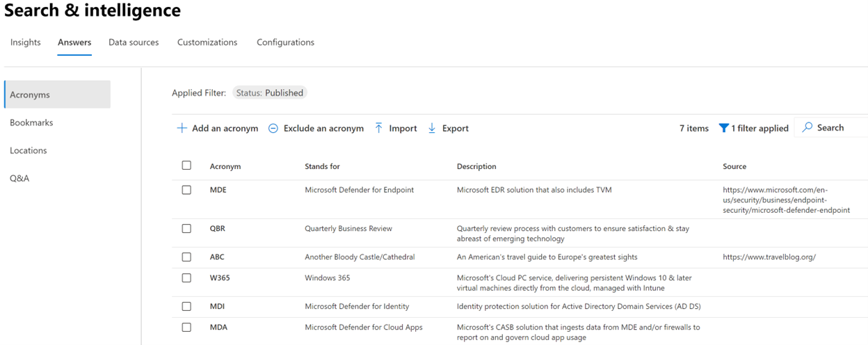This screenshot has width=868, height=345.
Task: Click the Exclude an acronym minus-circle icon
Action: (273, 128)
